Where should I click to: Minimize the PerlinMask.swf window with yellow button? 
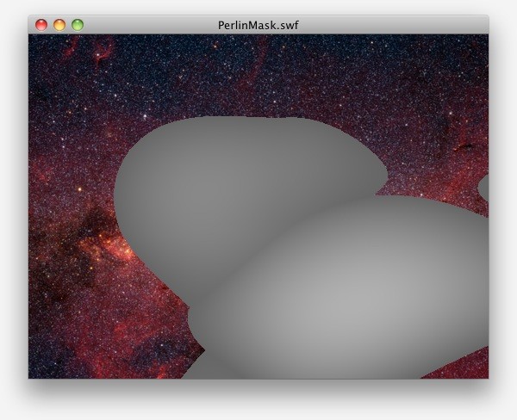pyautogui.click(x=59, y=25)
